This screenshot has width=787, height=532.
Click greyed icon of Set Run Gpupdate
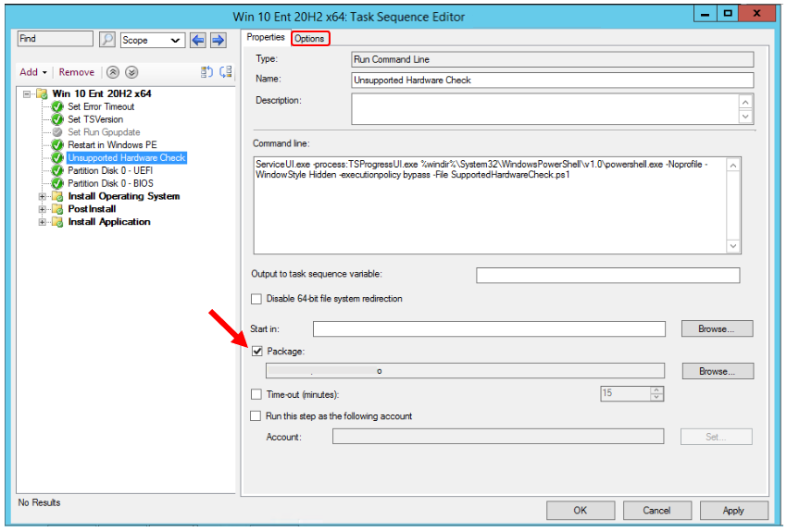(x=57, y=132)
